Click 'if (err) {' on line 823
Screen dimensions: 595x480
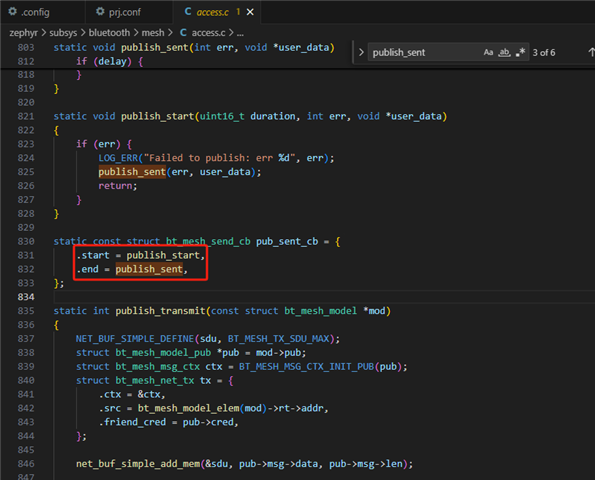pos(104,144)
